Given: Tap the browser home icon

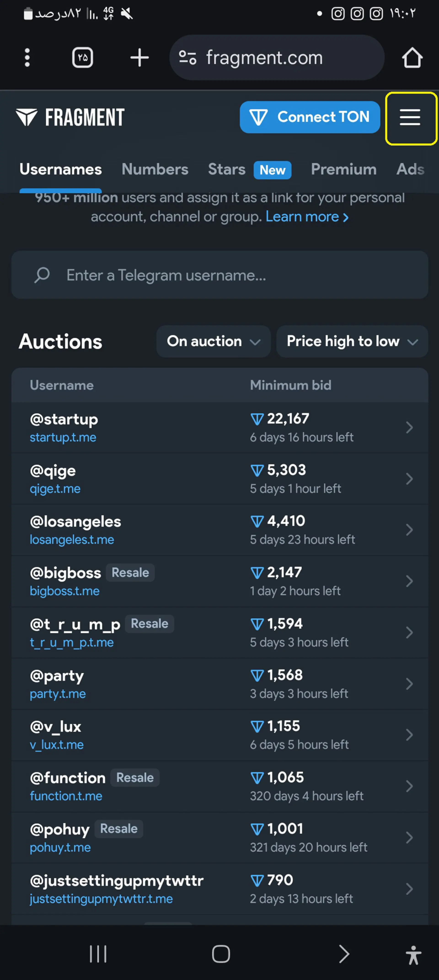Looking at the screenshot, I should 412,58.
